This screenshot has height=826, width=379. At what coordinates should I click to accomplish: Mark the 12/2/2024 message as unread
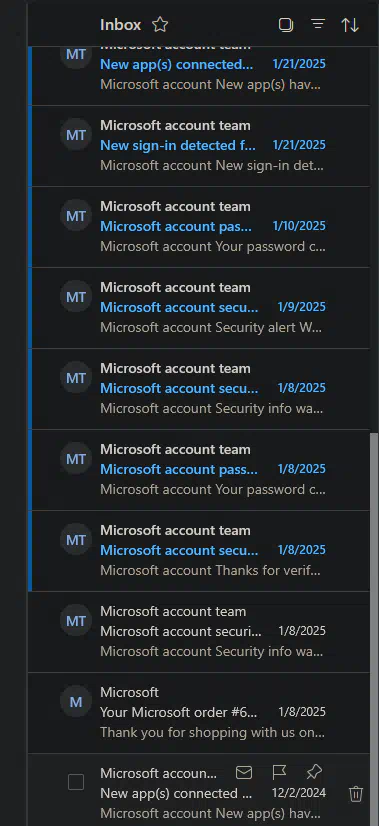pos(244,773)
